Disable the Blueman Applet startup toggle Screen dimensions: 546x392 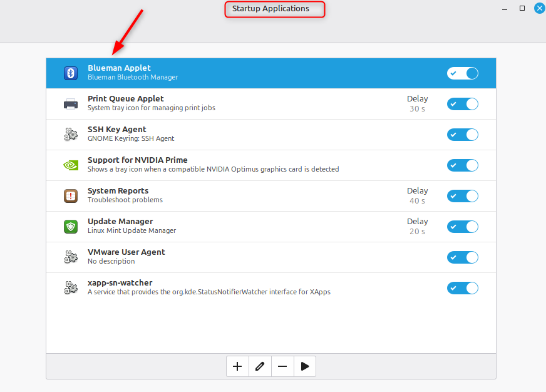(x=462, y=73)
